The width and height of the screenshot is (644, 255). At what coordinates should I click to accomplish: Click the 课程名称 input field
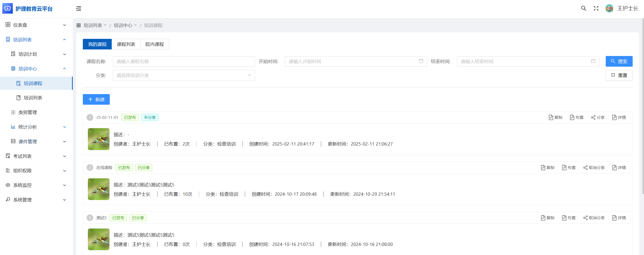[x=184, y=61]
